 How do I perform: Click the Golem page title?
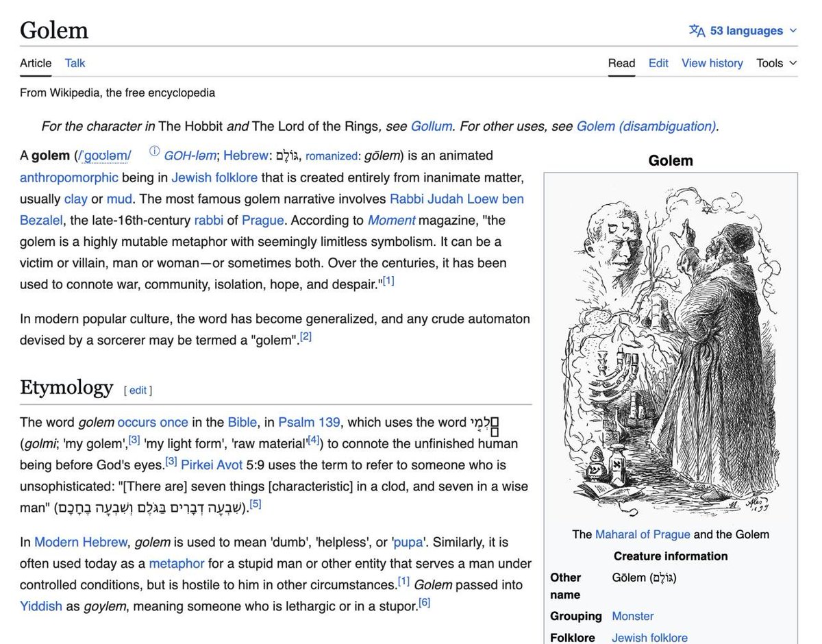click(x=54, y=30)
